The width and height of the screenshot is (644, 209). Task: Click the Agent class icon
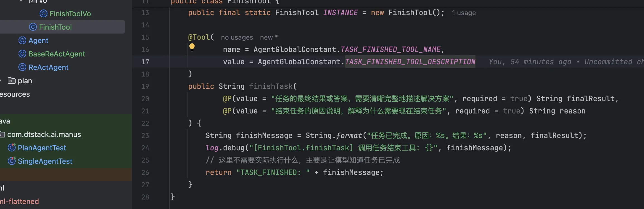[22, 40]
